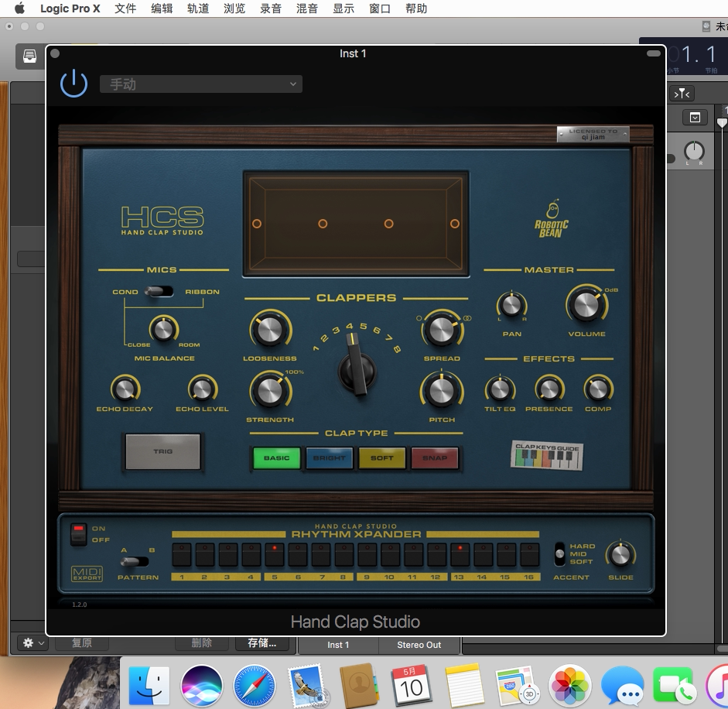Open the Clap Keys Guide icon

click(547, 455)
